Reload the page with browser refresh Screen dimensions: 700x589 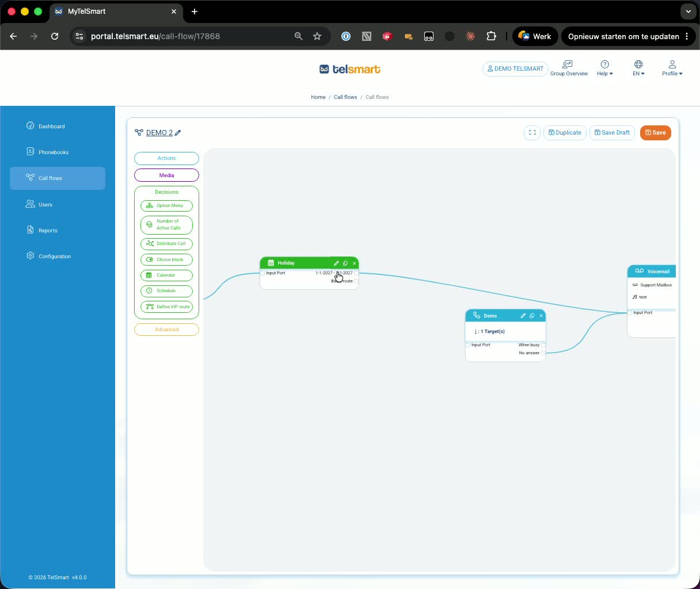55,36
